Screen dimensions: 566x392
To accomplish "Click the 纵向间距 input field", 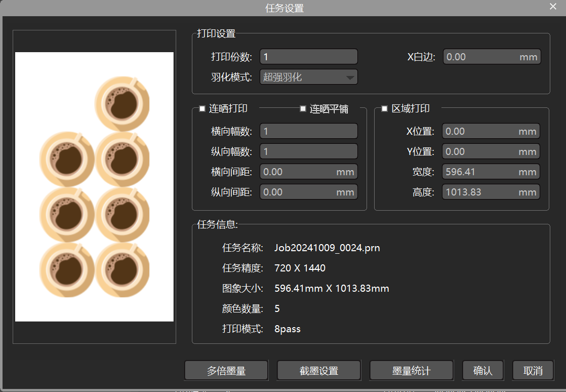I will pos(309,191).
